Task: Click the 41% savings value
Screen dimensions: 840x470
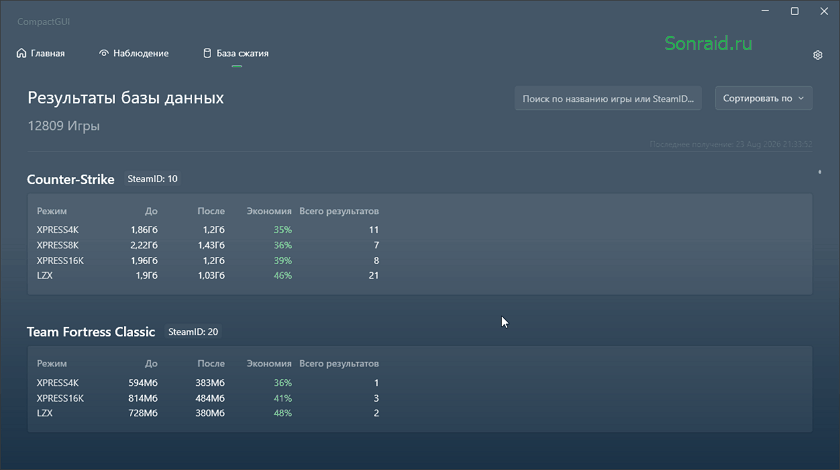Action: pyautogui.click(x=283, y=398)
